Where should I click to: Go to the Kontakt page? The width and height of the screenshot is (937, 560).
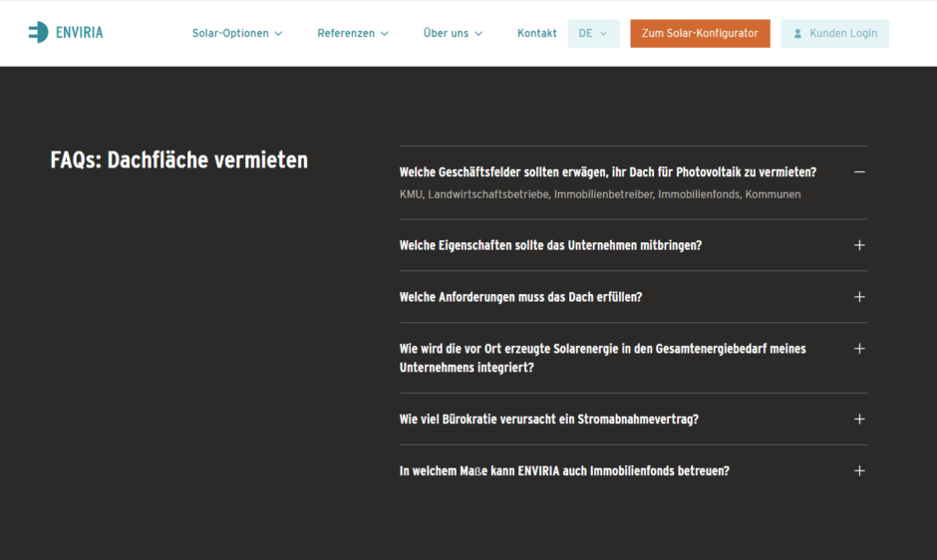[536, 34]
